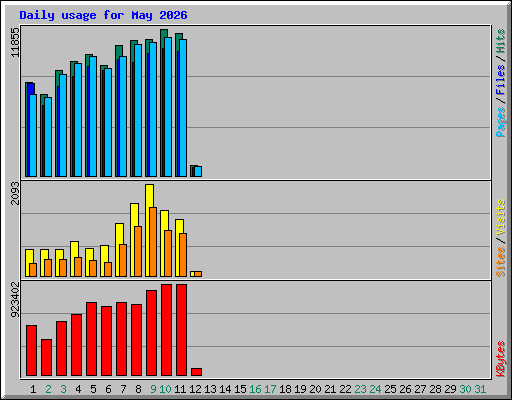
Task: Click day 23 on the axis
Action: click(360, 389)
